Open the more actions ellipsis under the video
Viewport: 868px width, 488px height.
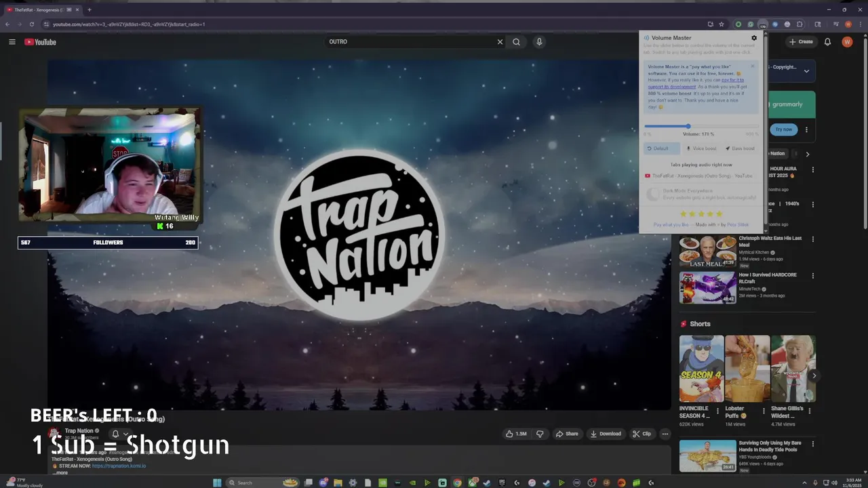pos(665,434)
